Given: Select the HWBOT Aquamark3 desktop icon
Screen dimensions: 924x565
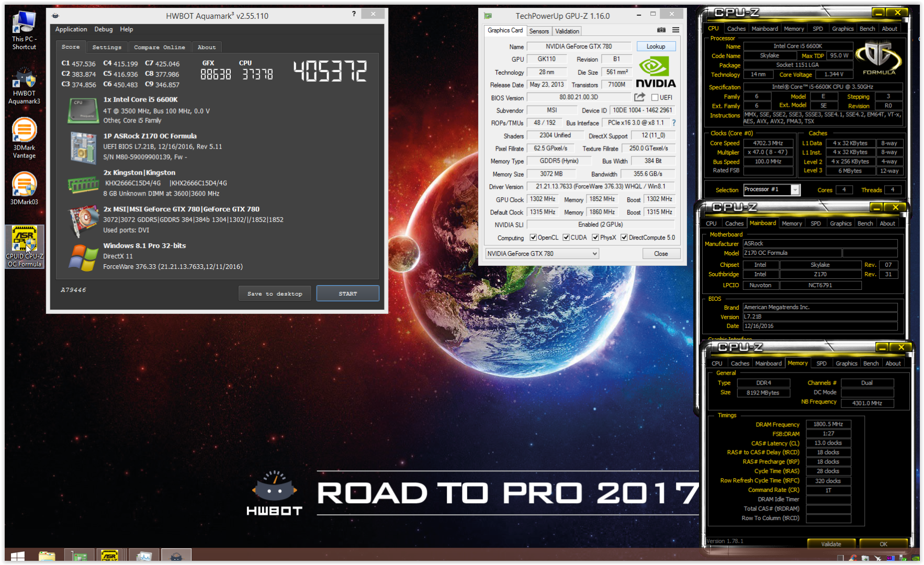Looking at the screenshot, I should coord(24,85).
